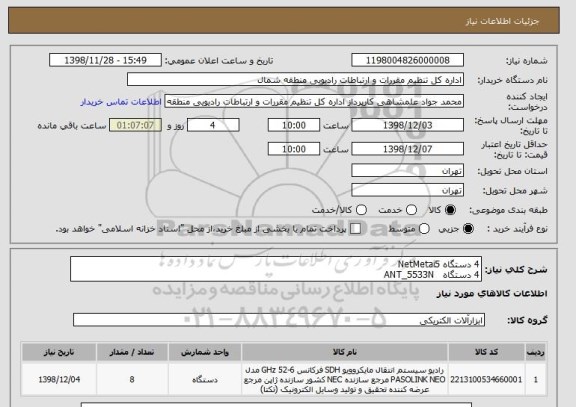Select the product code 221310053466001 cell

pyautogui.click(x=486, y=379)
